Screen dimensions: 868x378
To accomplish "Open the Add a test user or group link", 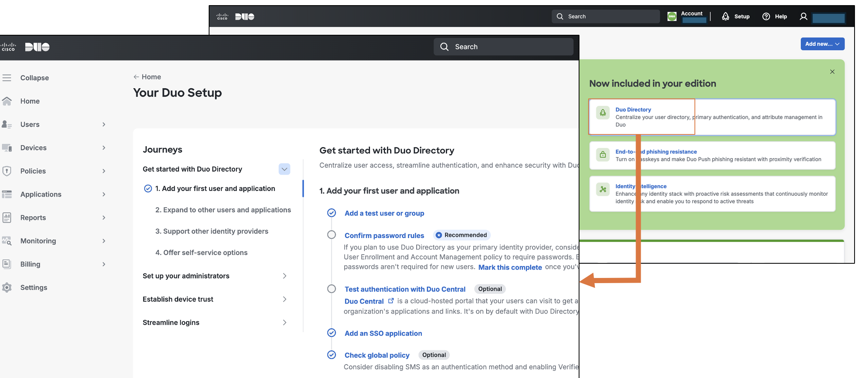I will point(384,213).
